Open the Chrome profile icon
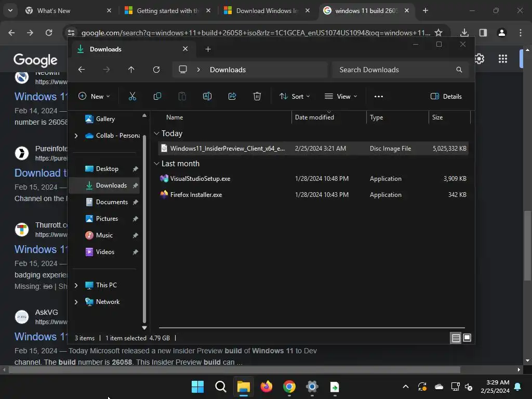Viewport: 532px width, 399px height. click(x=502, y=33)
